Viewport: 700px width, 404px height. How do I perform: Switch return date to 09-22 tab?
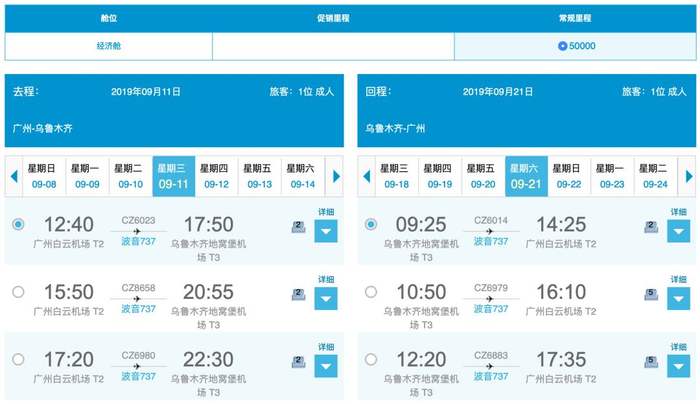click(x=569, y=177)
